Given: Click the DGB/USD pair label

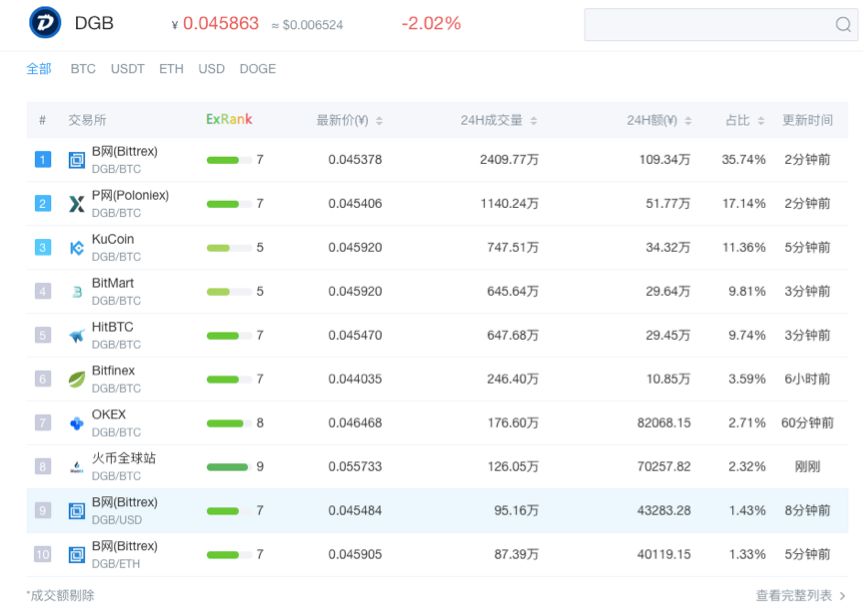Looking at the screenshot, I should pos(117,520).
